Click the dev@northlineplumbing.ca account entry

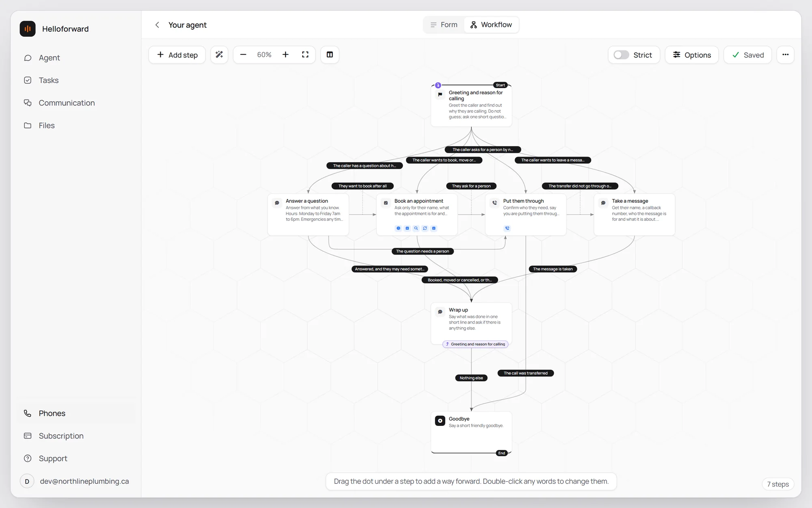coord(75,481)
